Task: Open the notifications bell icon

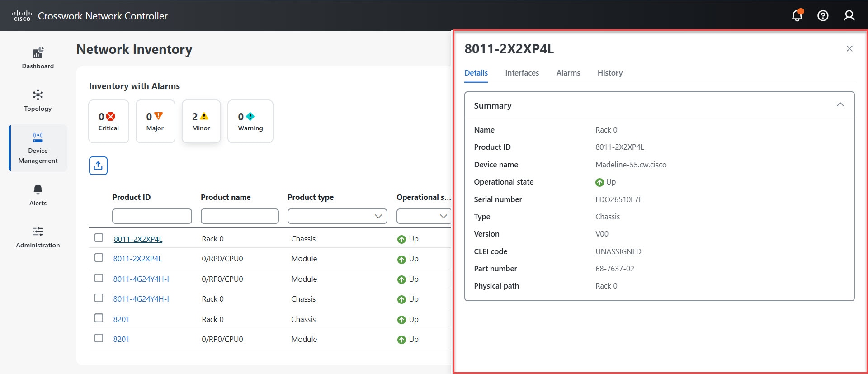Action: [797, 15]
